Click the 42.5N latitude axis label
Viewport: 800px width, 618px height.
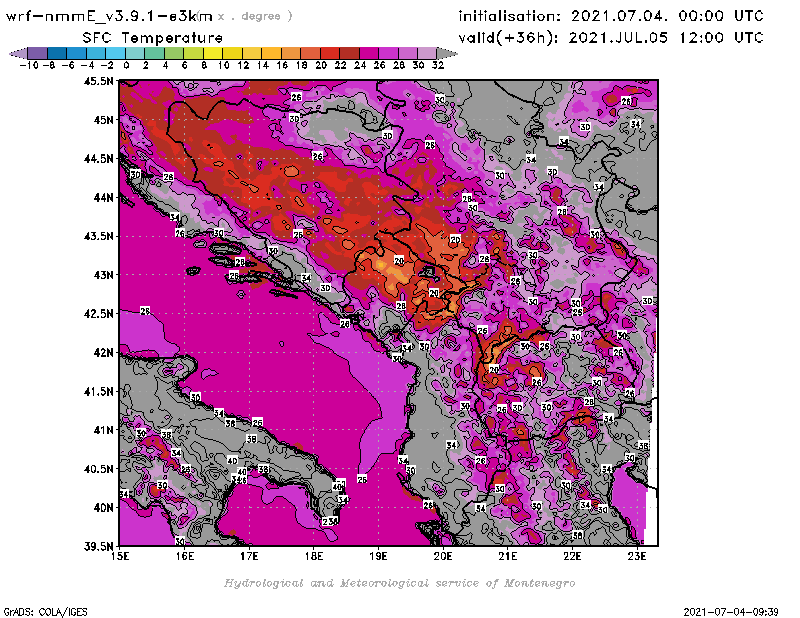98,314
